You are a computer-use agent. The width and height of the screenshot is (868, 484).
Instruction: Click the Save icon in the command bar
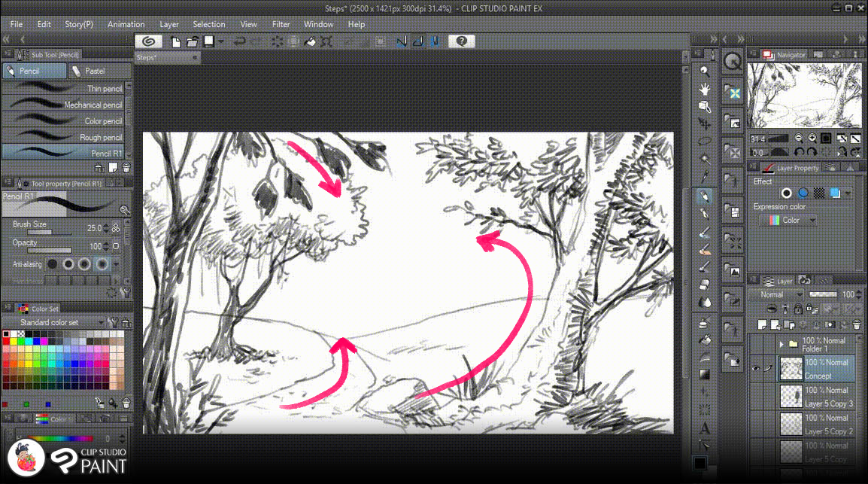point(208,41)
